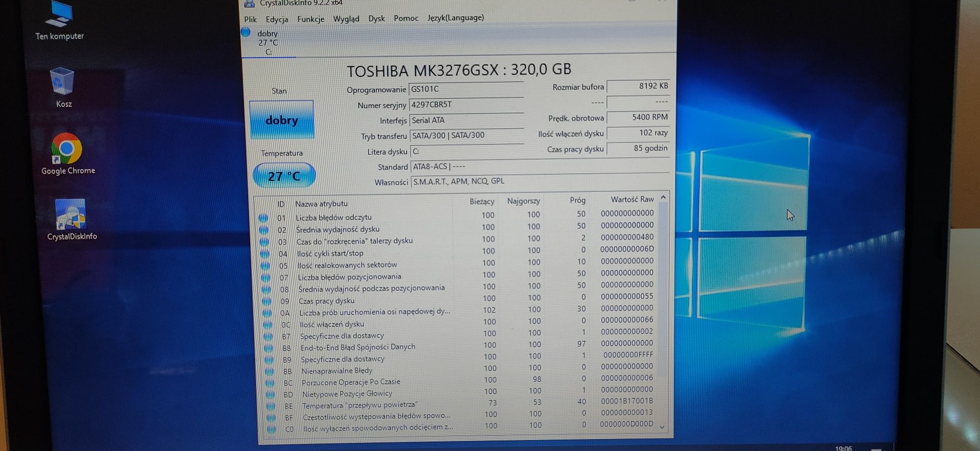Image resolution: width=980 pixels, height=451 pixels.
Task: Click the attribute list vertical scrollbar thumb
Action: coord(663,289)
